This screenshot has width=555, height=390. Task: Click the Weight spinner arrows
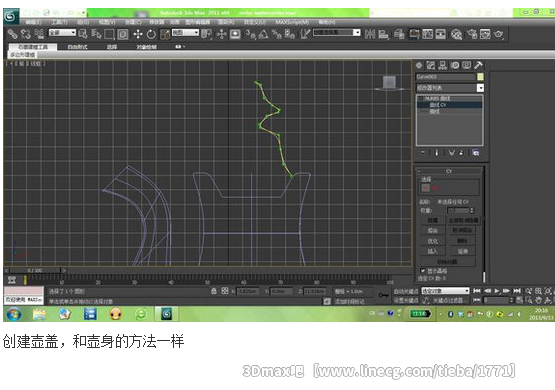[x=471, y=211]
